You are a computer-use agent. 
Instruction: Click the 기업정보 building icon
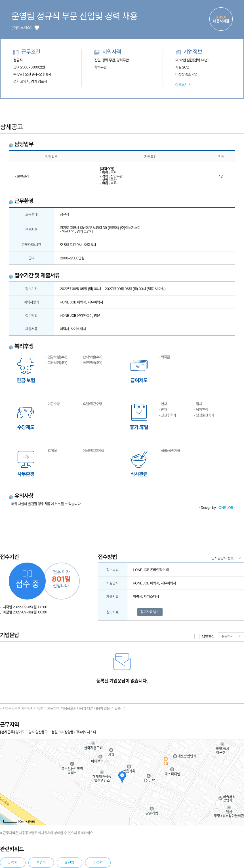click(178, 52)
